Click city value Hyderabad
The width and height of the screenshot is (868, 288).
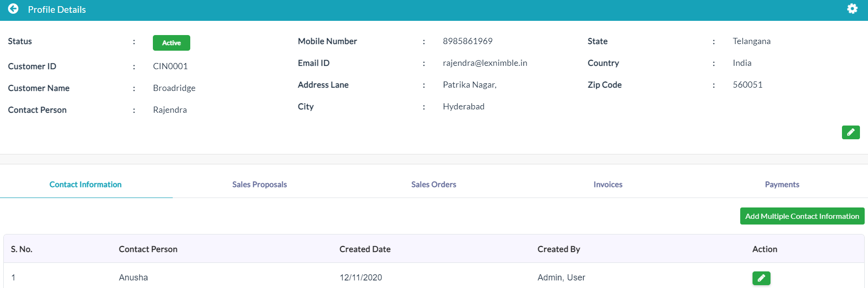pos(464,107)
